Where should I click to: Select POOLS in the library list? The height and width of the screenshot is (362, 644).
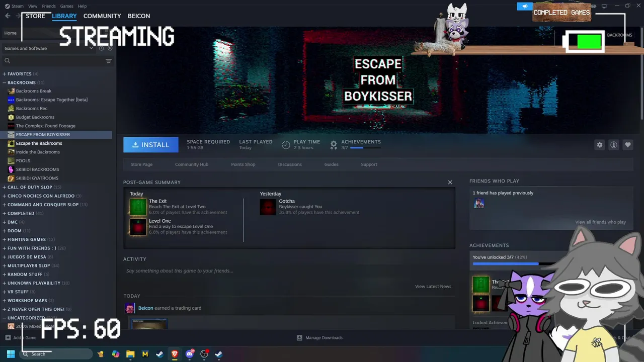pos(23,161)
